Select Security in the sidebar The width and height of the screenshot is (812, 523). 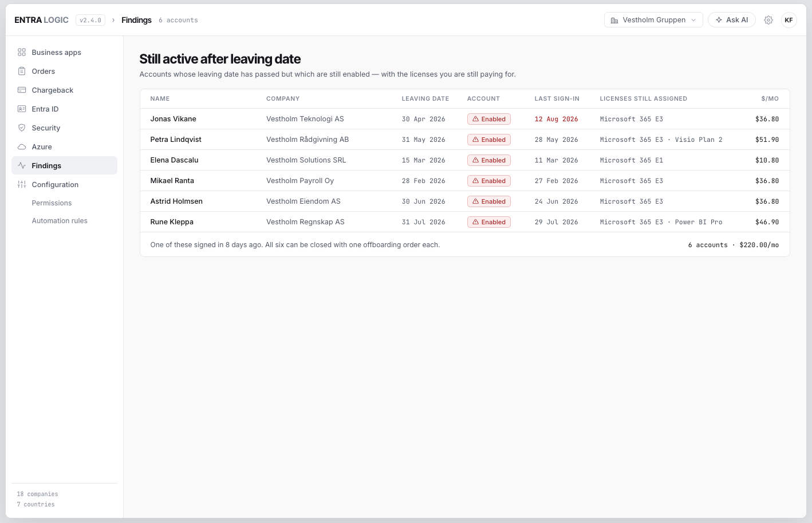click(x=64, y=128)
